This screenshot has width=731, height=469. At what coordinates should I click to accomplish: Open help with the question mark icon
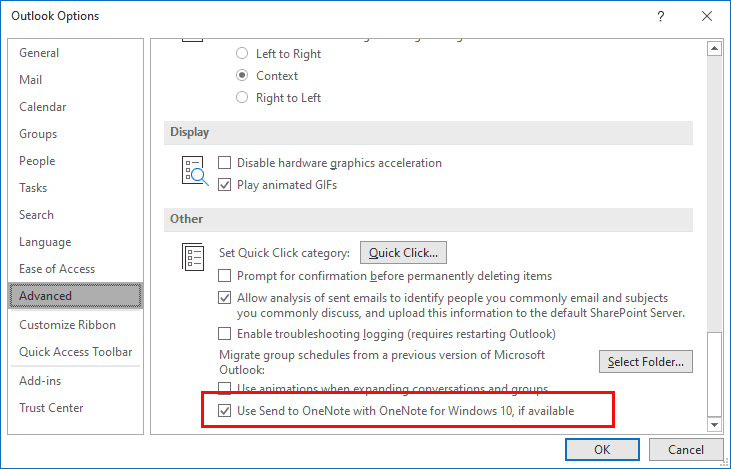point(661,16)
